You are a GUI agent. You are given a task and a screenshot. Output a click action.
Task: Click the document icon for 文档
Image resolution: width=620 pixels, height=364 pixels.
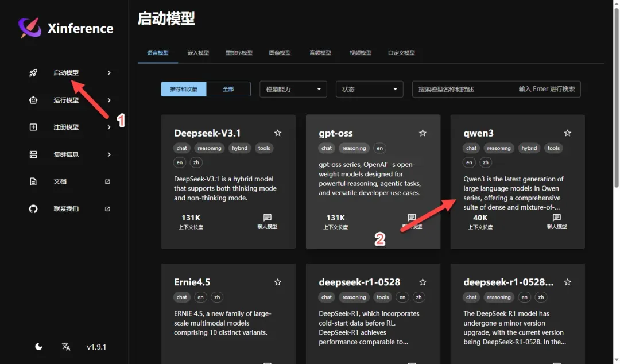[33, 181]
